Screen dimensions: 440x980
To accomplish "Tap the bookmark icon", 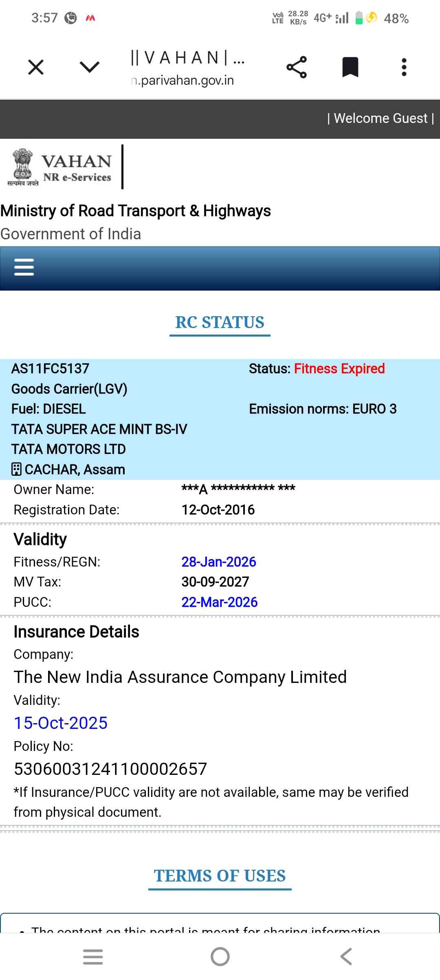I will 350,67.
